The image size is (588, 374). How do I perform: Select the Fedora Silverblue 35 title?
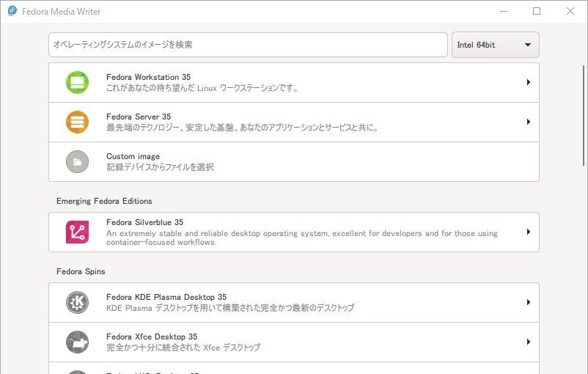coord(144,222)
